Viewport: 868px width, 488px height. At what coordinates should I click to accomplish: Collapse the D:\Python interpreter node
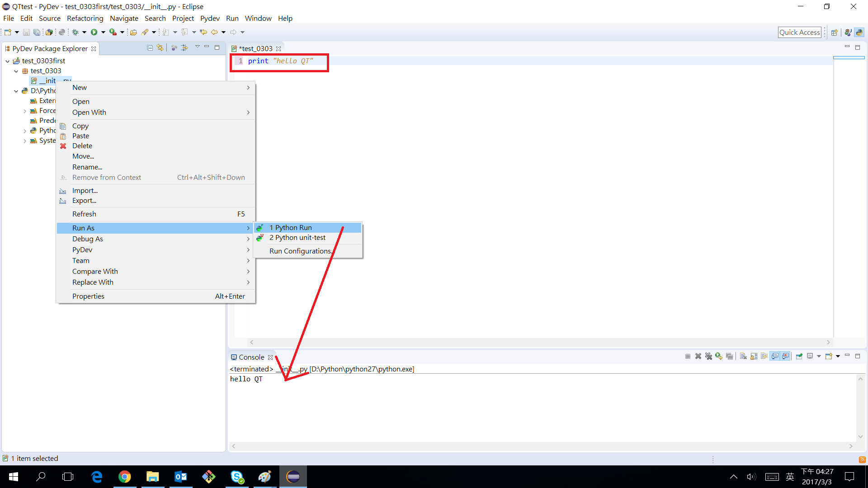(x=16, y=91)
